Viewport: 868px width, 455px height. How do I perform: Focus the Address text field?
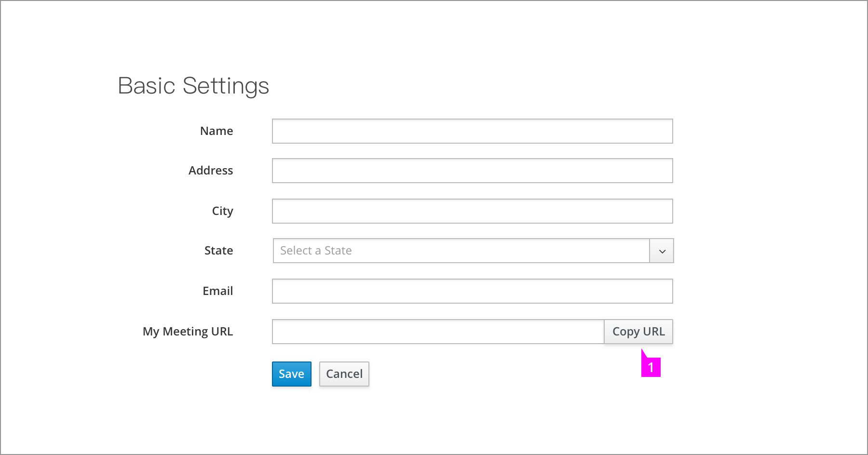pos(472,171)
